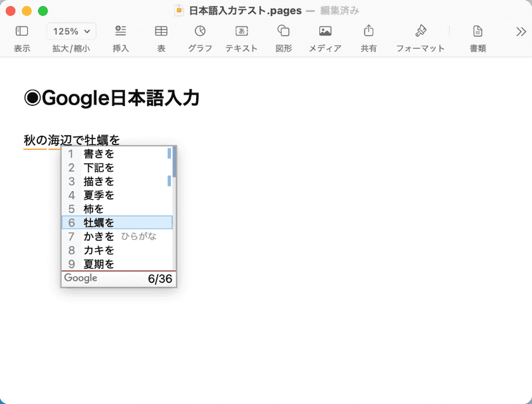Click the yellow minimize window button

pyautogui.click(x=27, y=11)
